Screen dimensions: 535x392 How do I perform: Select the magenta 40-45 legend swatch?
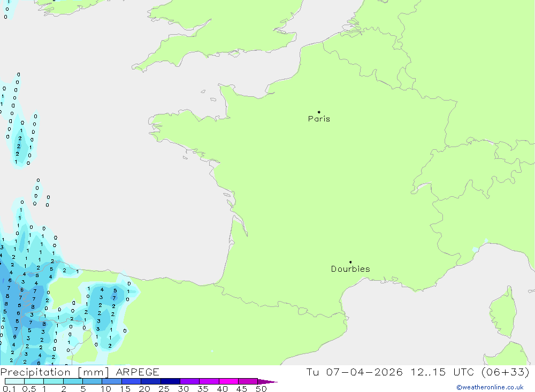click(228, 381)
